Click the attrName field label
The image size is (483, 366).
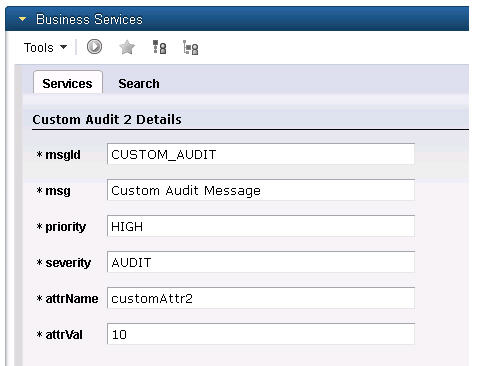click(72, 299)
